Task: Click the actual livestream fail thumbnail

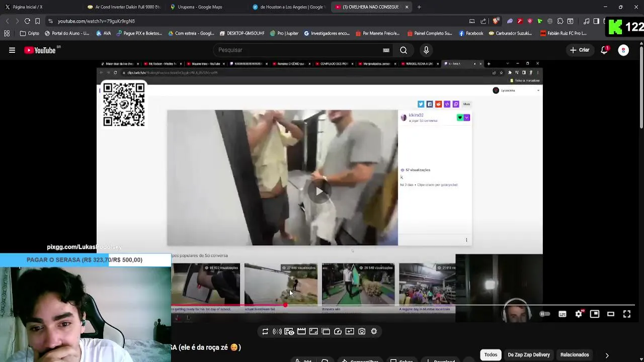Action: point(281,284)
